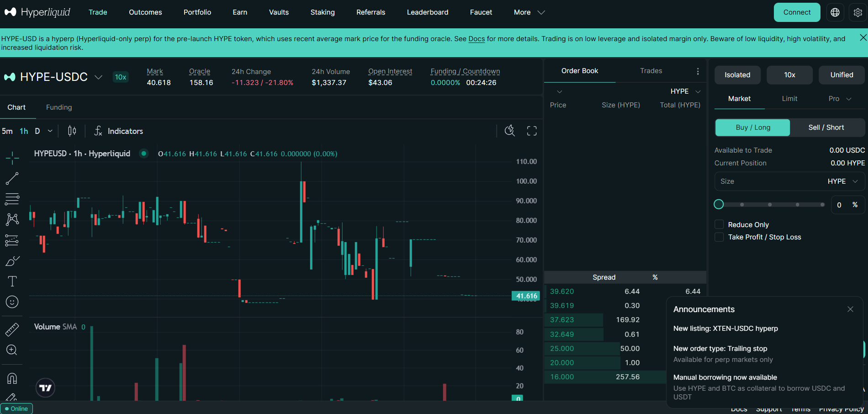Open the Fibonacci retracement tool
The width and height of the screenshot is (868, 414).
tap(12, 199)
